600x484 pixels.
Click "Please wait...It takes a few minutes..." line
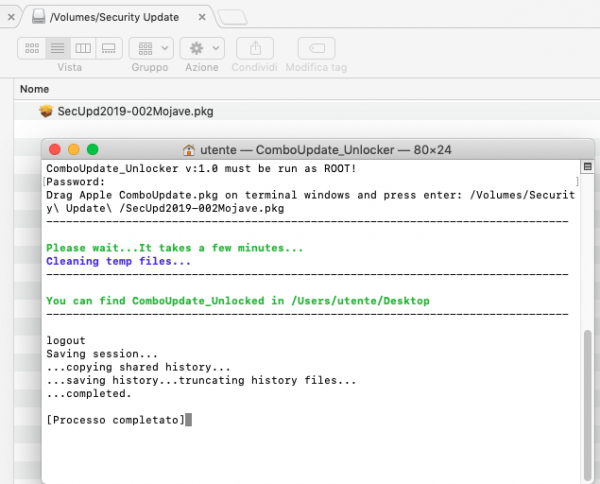(174, 248)
